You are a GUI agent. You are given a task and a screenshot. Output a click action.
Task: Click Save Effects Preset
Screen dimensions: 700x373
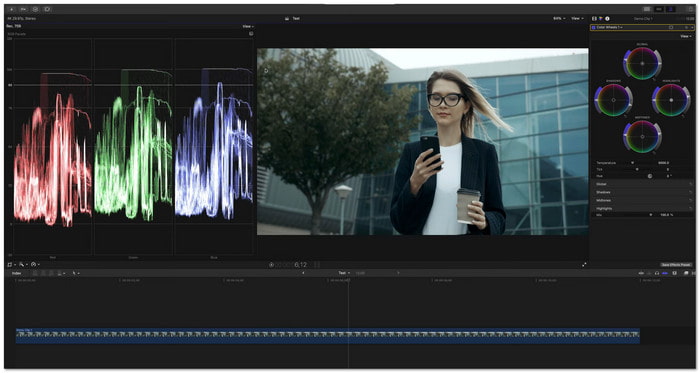click(677, 265)
